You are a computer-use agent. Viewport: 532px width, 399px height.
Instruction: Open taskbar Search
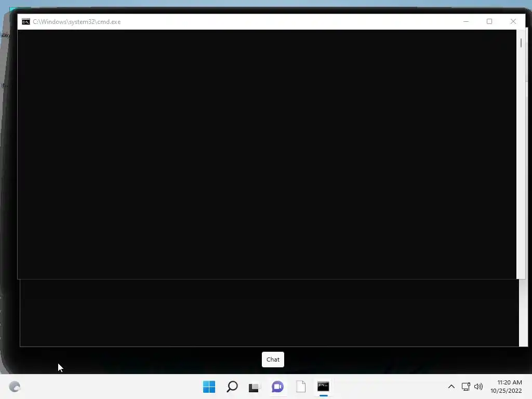point(232,387)
